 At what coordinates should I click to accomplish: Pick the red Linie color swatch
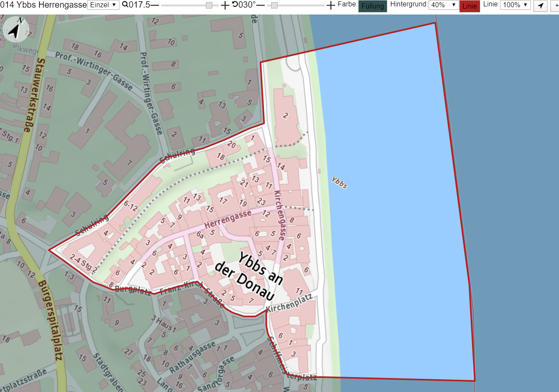[x=469, y=6]
